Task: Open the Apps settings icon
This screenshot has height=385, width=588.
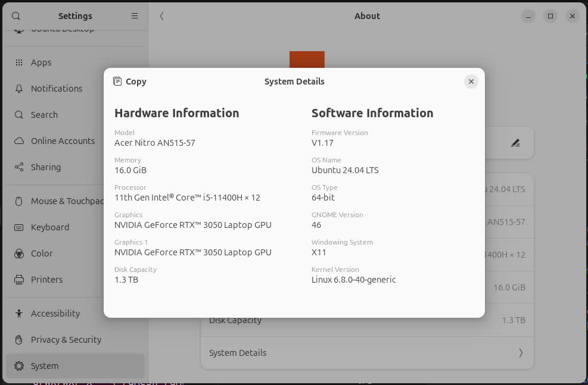Action: point(18,62)
